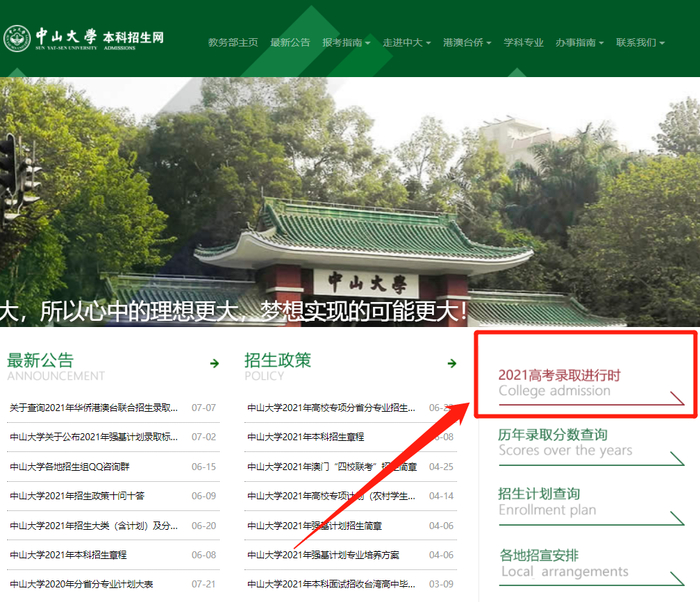Open the 招生政策 section arrow icon
This screenshot has width=700, height=602.
(452, 364)
